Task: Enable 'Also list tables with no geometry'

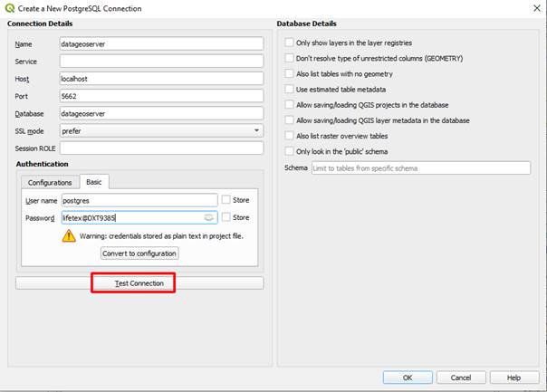Action: coord(289,73)
